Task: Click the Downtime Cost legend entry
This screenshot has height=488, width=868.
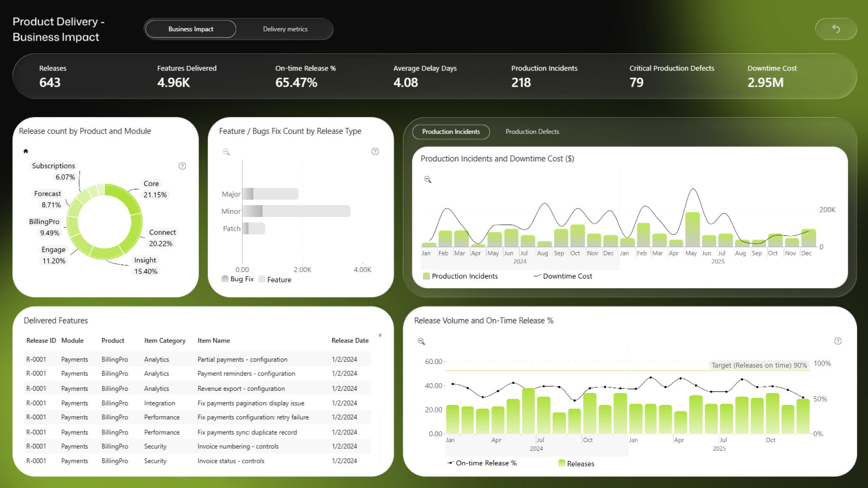Action: [x=563, y=276]
